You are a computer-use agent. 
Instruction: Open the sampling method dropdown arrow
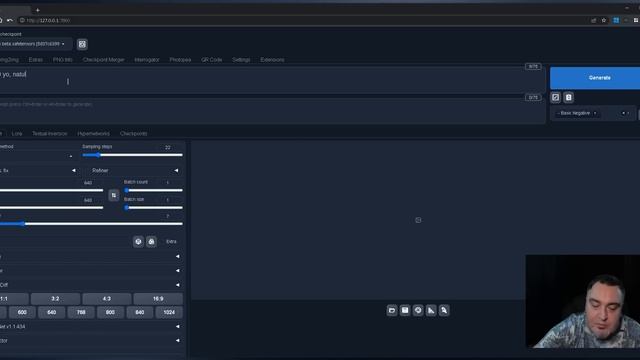(71, 156)
